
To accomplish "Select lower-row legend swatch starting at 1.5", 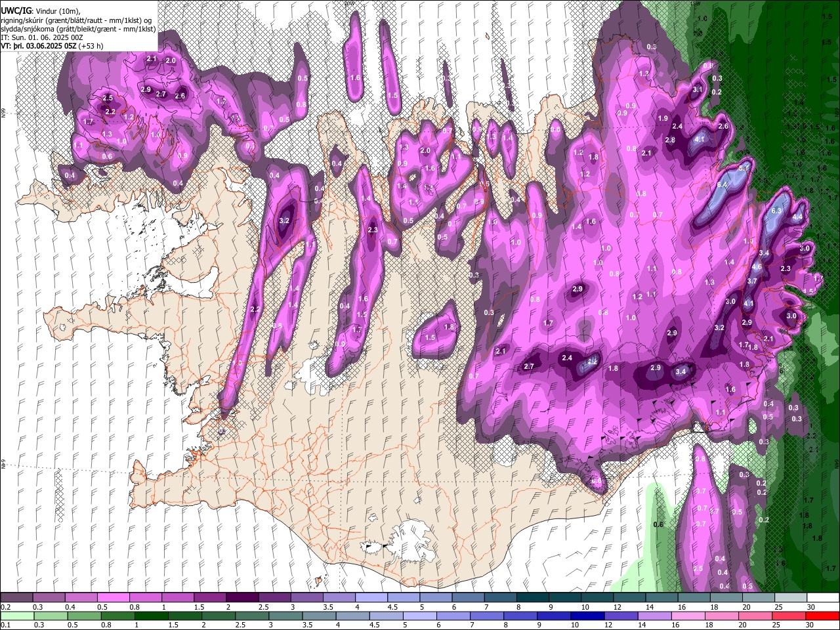I will (185, 616).
